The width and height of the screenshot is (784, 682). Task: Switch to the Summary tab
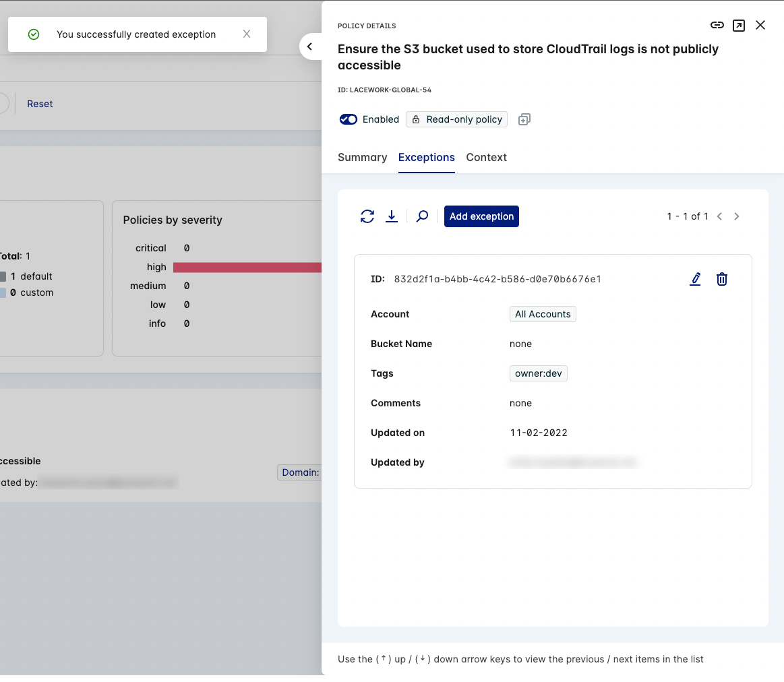[x=362, y=157]
